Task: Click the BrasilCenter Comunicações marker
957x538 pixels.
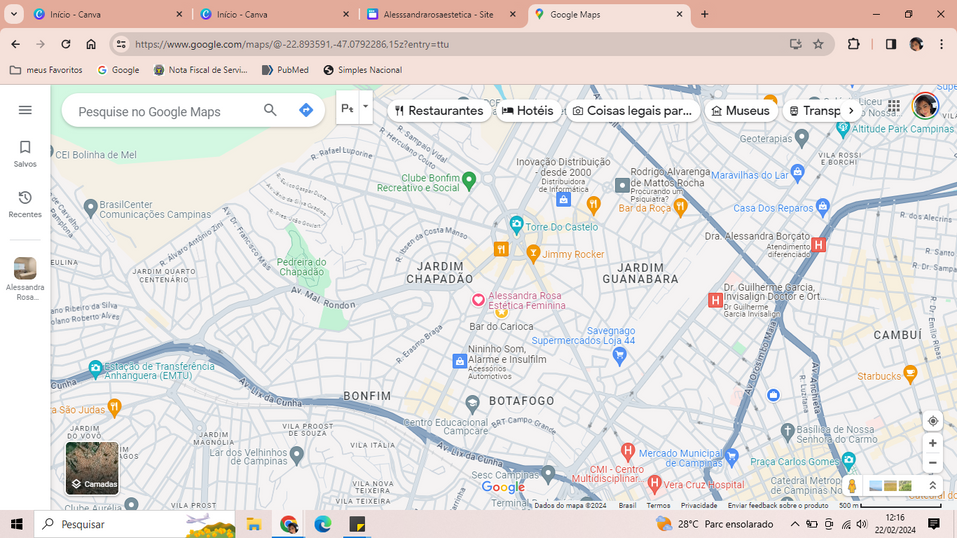Action: pyautogui.click(x=90, y=208)
